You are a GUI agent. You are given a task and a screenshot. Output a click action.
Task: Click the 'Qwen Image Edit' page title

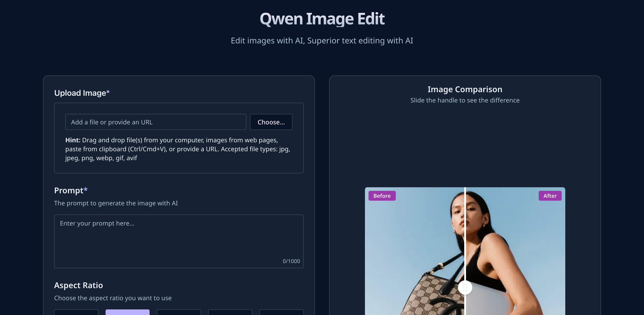322,19
